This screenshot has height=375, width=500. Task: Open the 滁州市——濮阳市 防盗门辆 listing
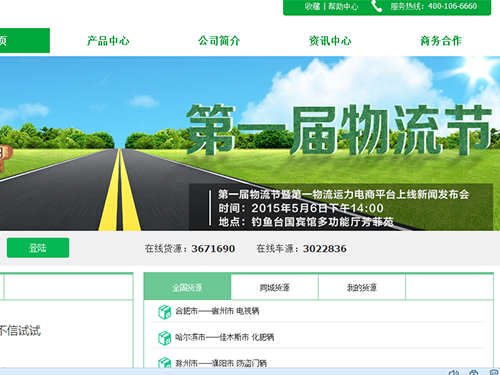[221, 363]
